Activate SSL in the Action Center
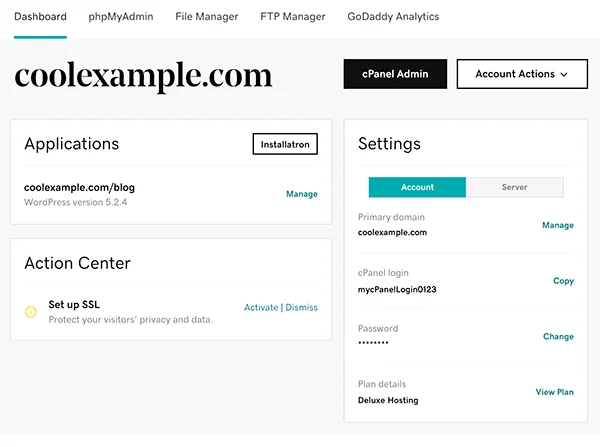 pyautogui.click(x=261, y=307)
